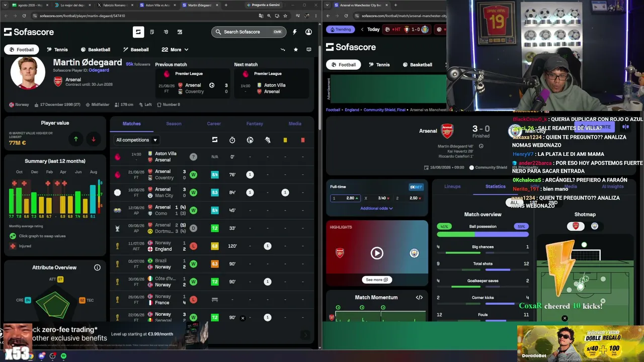
Task: Select Tennis in the left window sports bar
Action: point(57,50)
